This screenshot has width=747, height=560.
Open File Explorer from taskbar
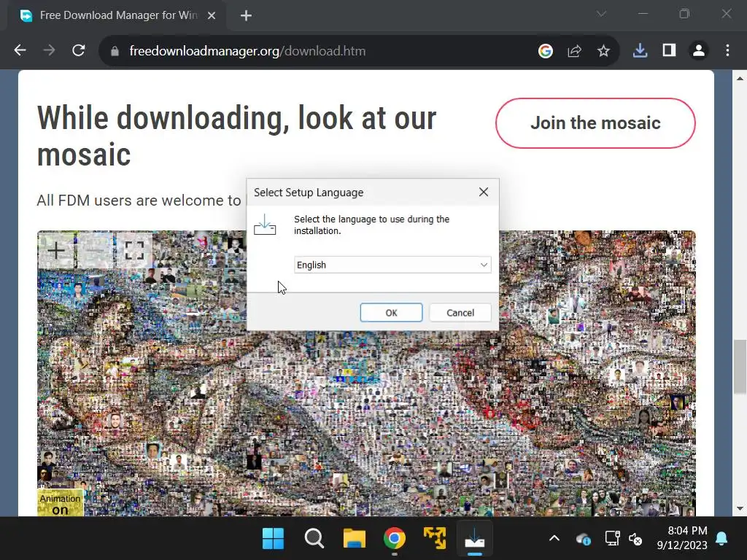pyautogui.click(x=355, y=539)
